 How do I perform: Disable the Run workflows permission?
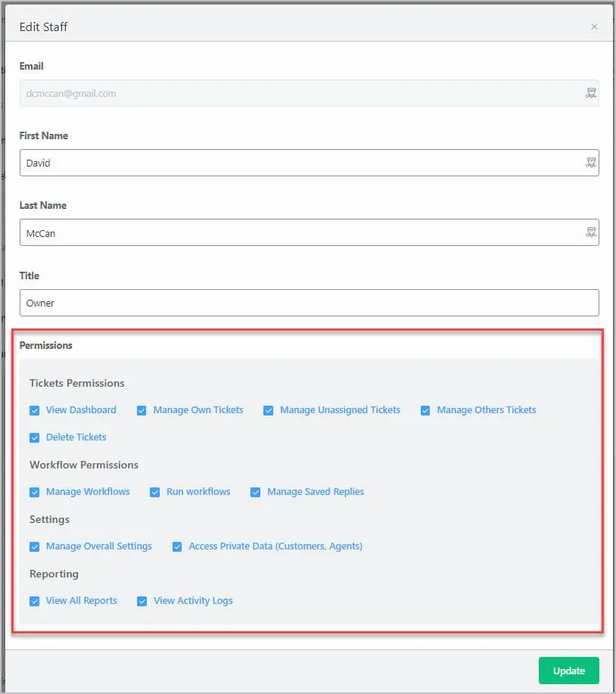(x=155, y=492)
